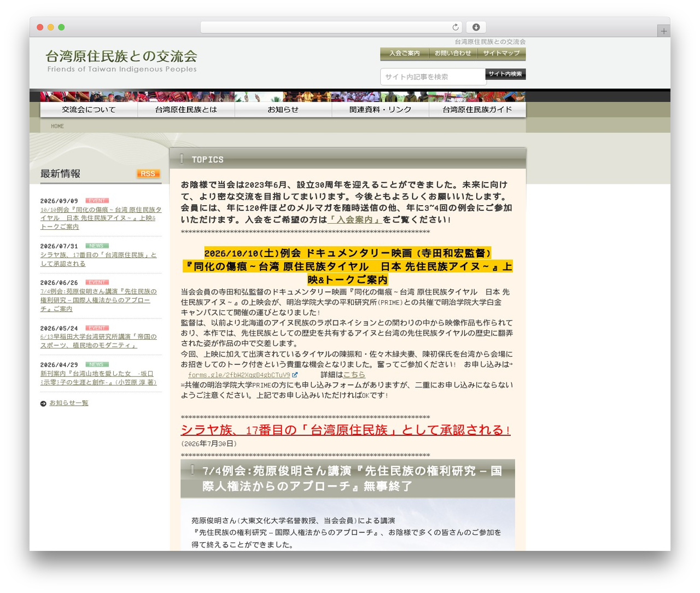Open the お問い合わせ header tab
Viewport: 700px width, 593px height.
point(453,54)
